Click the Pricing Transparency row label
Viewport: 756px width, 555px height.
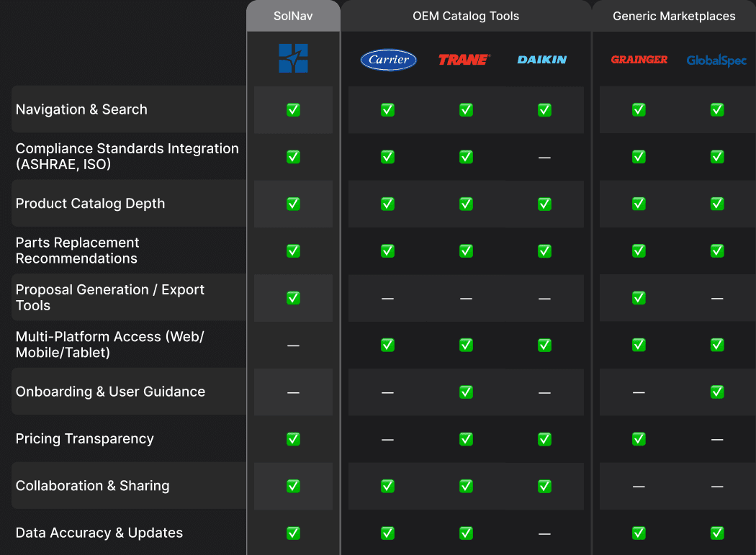85,439
